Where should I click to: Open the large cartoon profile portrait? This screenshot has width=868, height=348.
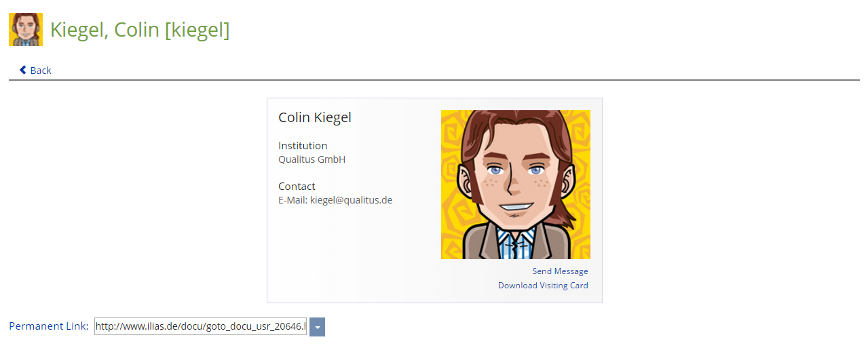click(x=516, y=185)
